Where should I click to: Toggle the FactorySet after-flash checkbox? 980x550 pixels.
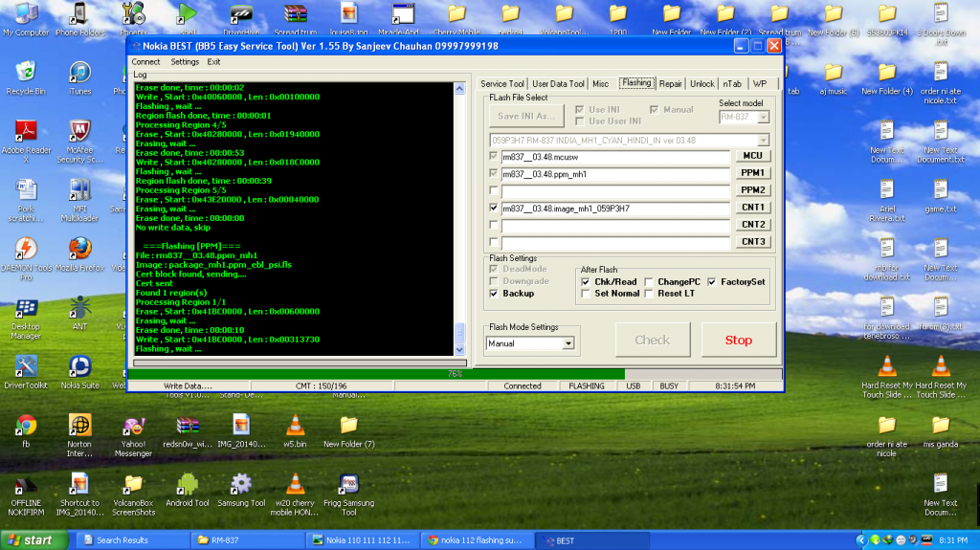(712, 282)
